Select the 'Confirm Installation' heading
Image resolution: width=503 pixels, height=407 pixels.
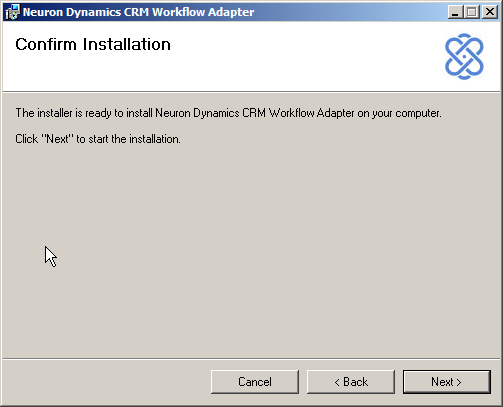pyautogui.click(x=93, y=44)
